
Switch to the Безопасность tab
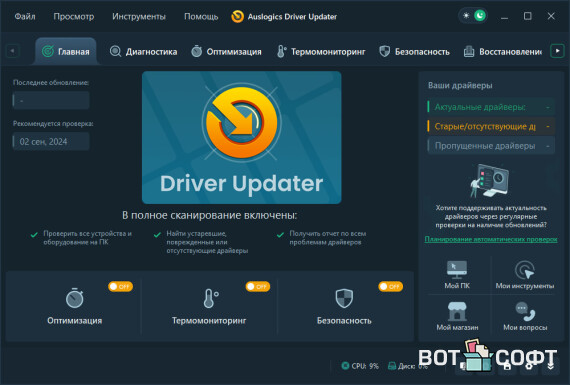[x=414, y=52]
